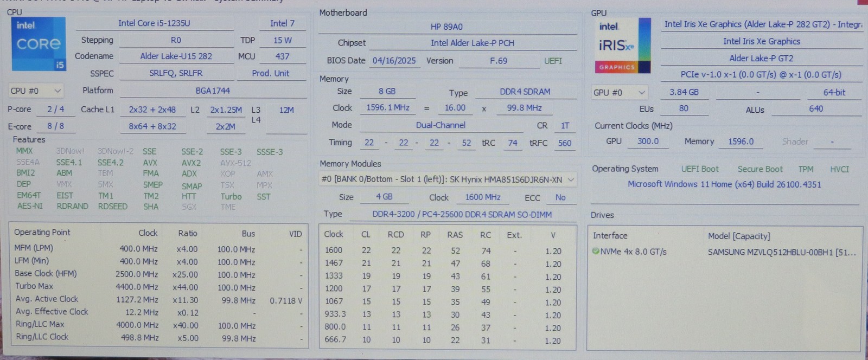The image size is (868, 360).
Task: Select the Stepping value R0
Action: coord(176,40)
